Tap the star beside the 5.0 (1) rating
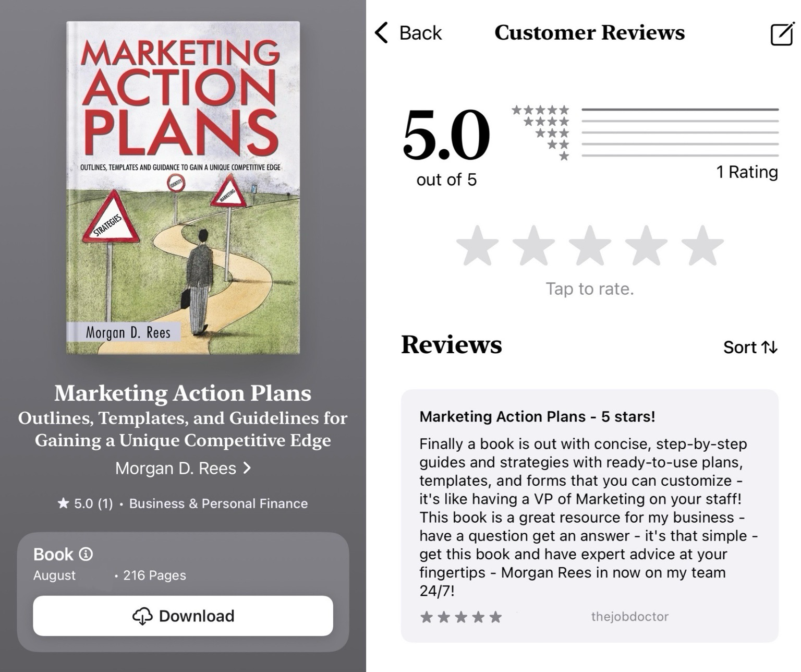Screen dimensions: 801x672 click(x=63, y=503)
